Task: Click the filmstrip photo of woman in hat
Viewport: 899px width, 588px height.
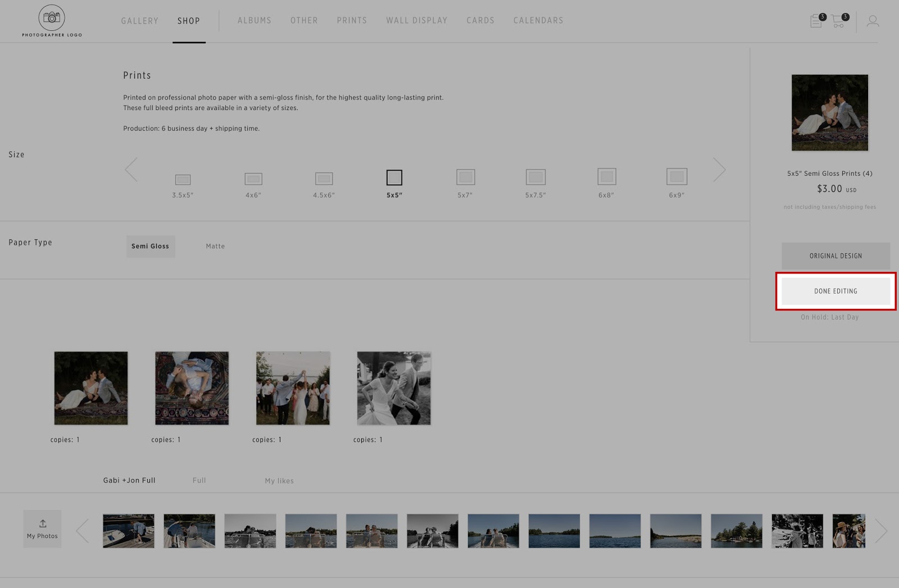Action: click(x=848, y=531)
